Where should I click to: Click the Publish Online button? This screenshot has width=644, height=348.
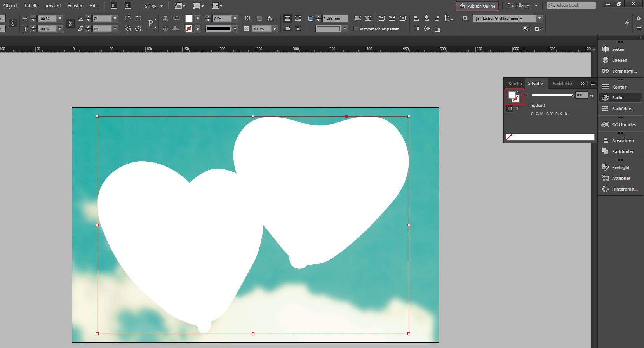(x=477, y=6)
